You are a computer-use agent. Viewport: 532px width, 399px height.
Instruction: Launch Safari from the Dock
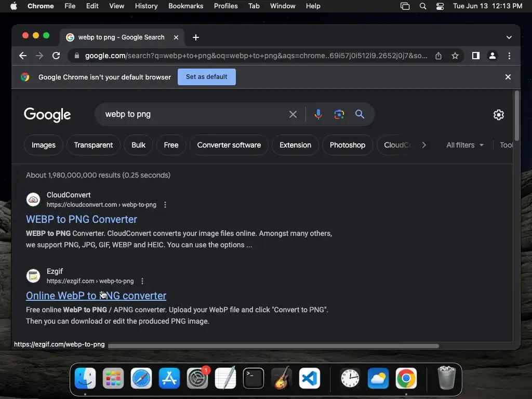point(141,378)
